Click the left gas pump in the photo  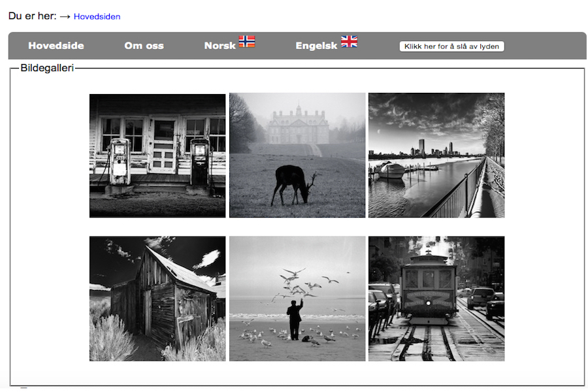point(120,161)
